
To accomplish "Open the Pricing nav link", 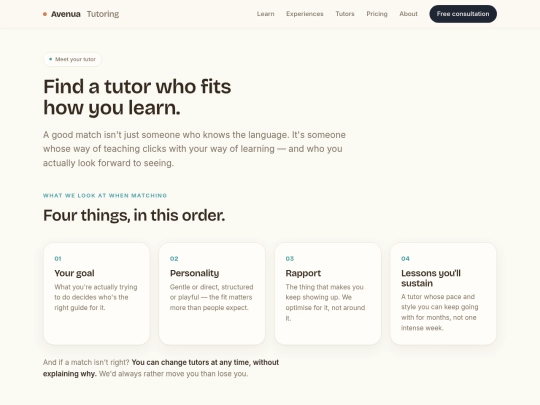I will [377, 14].
